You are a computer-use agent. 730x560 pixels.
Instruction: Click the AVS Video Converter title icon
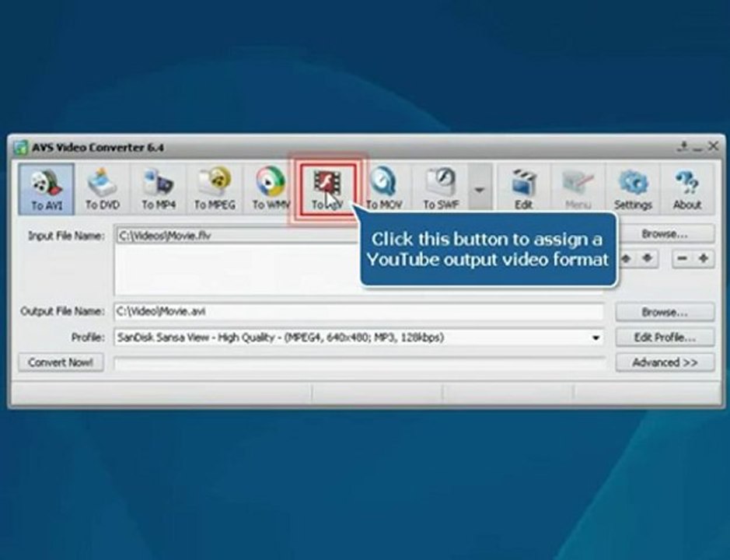click(20, 147)
